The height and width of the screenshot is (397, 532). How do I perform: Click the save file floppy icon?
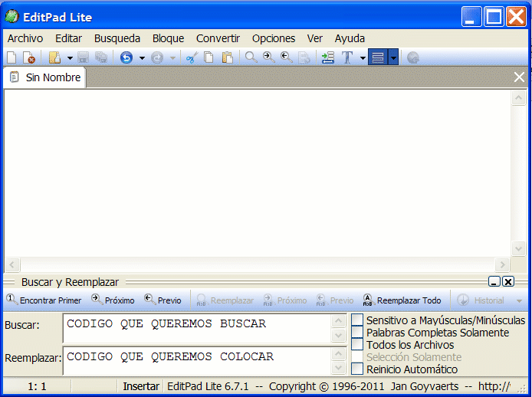coord(83,57)
